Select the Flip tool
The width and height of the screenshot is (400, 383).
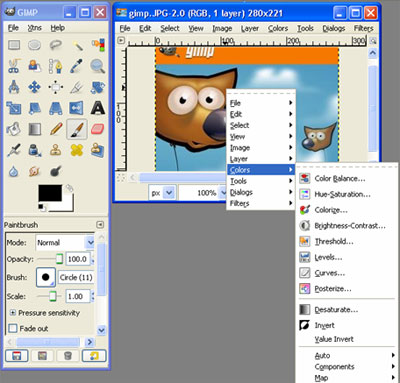pyautogui.click(x=77, y=108)
